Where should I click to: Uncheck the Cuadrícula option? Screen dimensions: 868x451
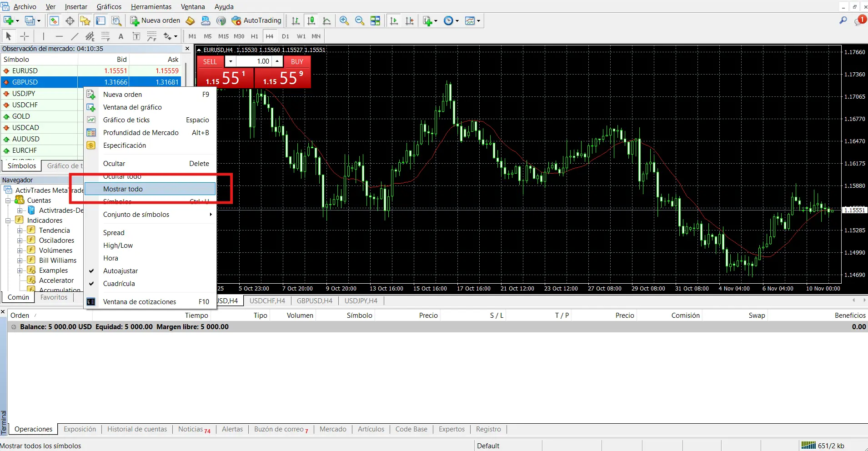coord(119,283)
